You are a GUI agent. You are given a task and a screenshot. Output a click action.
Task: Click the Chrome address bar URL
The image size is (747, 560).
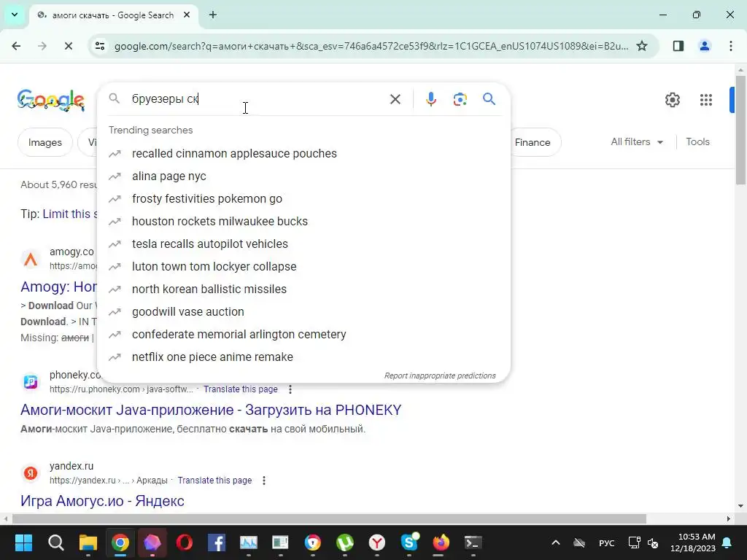[x=371, y=46]
